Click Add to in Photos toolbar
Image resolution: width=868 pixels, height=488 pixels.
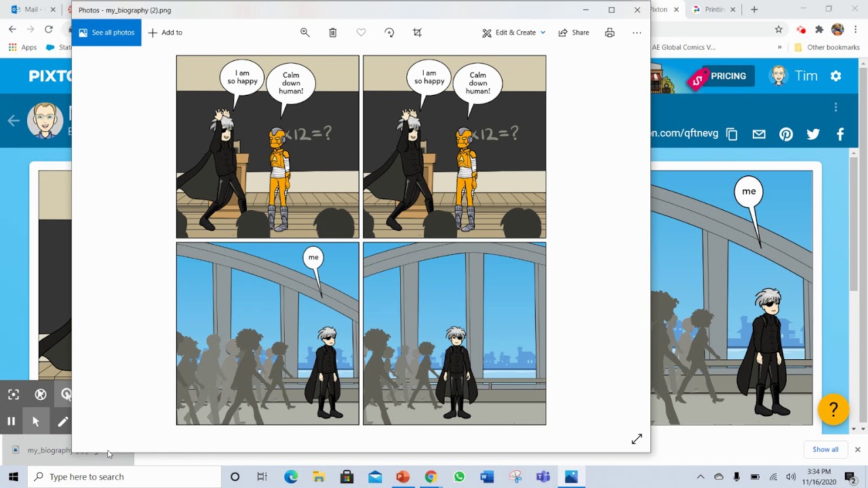click(165, 33)
